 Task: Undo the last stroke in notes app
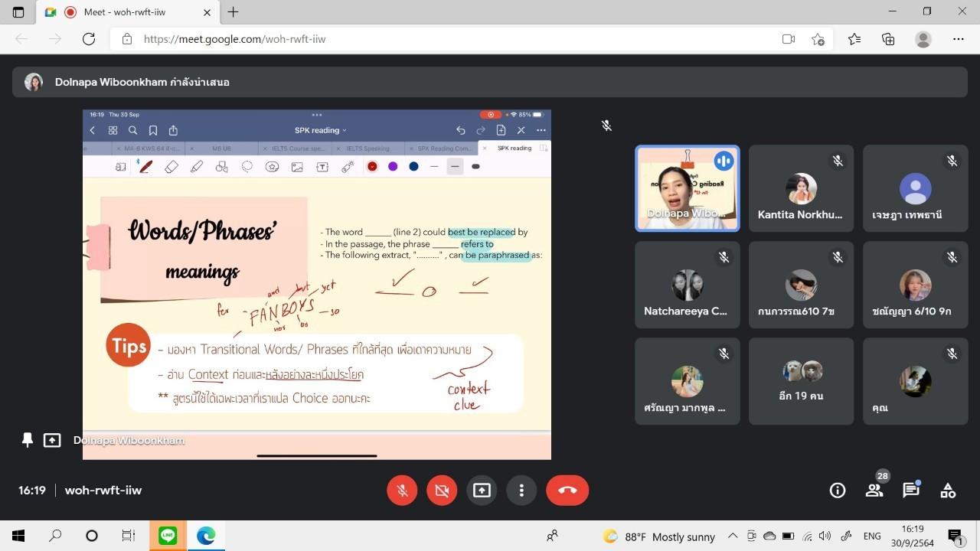pos(460,130)
